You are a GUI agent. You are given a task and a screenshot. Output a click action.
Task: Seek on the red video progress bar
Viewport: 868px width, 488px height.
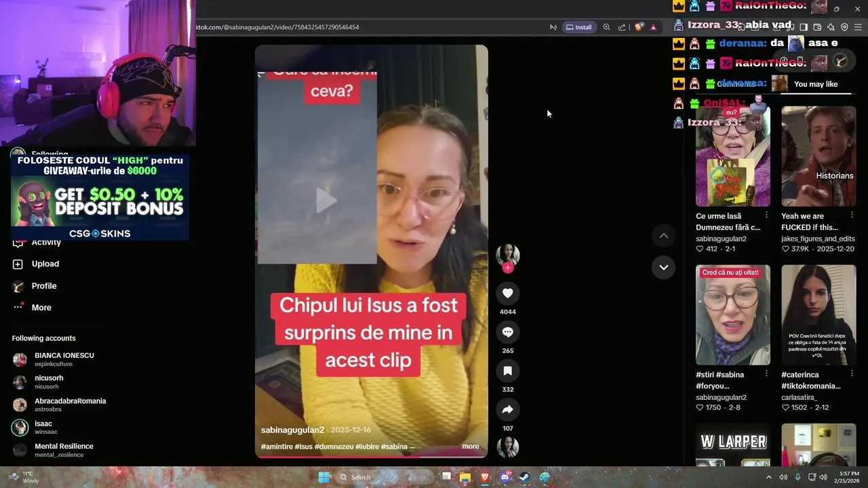(371, 456)
